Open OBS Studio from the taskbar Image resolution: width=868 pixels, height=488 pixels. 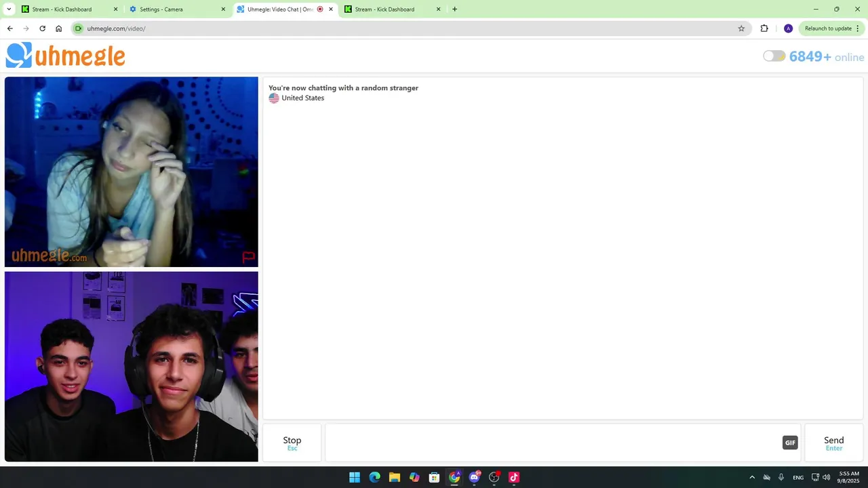coord(494,477)
